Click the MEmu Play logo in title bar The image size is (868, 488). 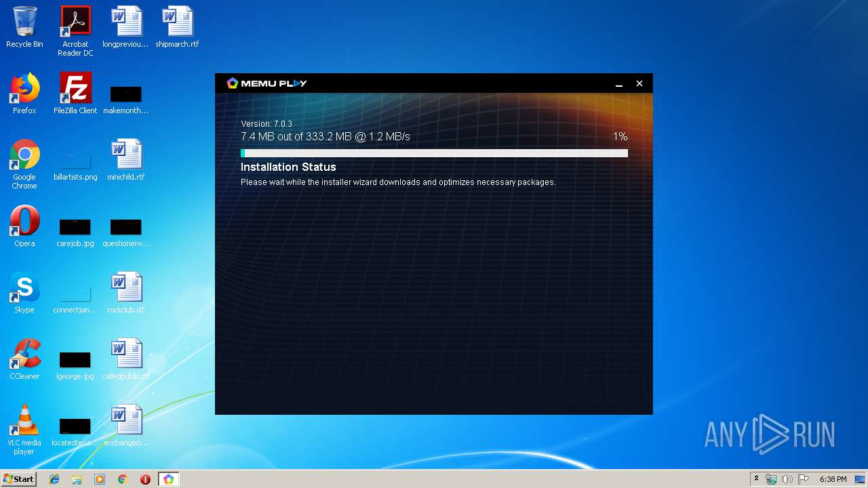tap(267, 83)
